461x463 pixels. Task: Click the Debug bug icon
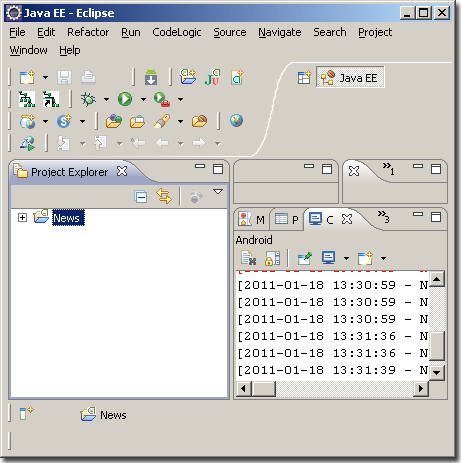click(x=88, y=99)
